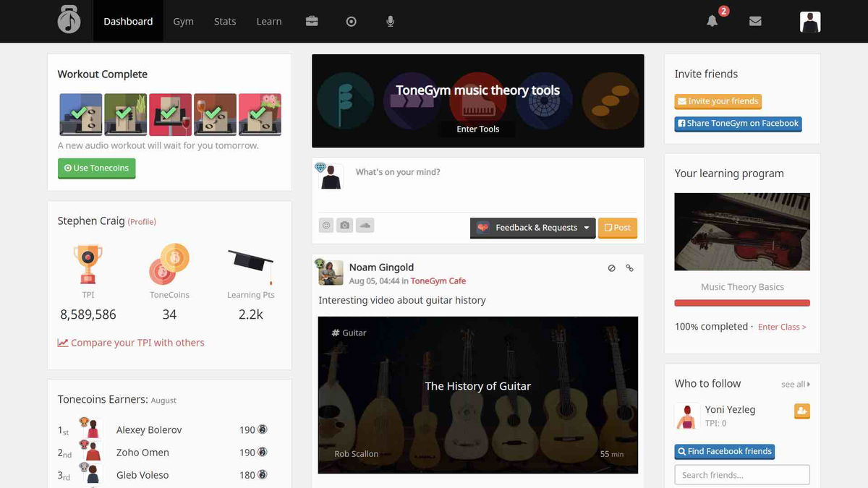Go to the Dashboard tab

click(x=128, y=21)
